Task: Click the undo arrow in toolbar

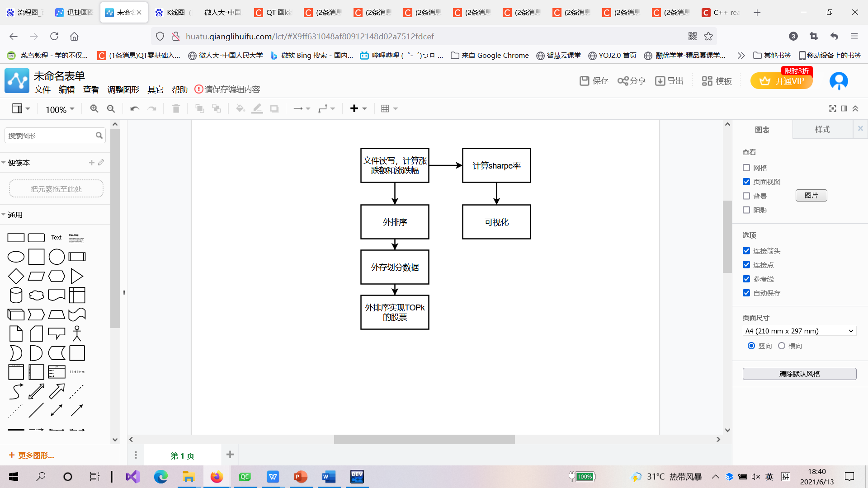Action: tap(134, 108)
